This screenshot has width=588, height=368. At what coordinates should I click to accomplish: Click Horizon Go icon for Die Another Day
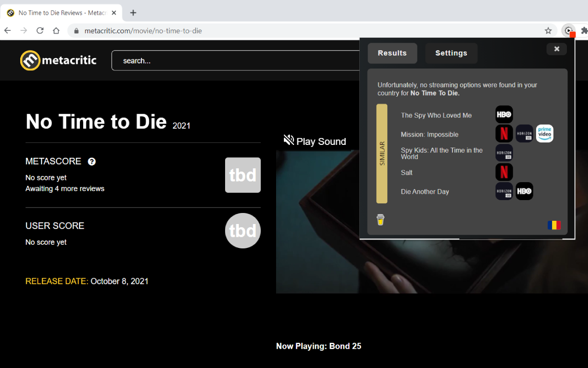[504, 191]
